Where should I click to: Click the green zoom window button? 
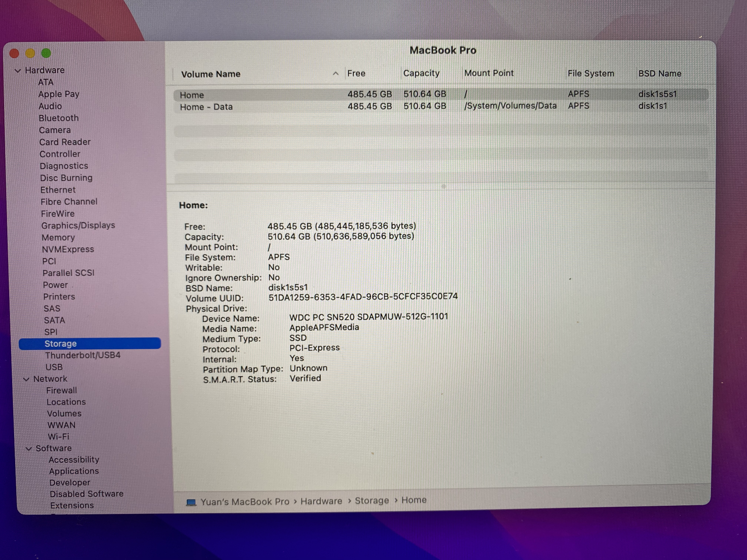(46, 53)
